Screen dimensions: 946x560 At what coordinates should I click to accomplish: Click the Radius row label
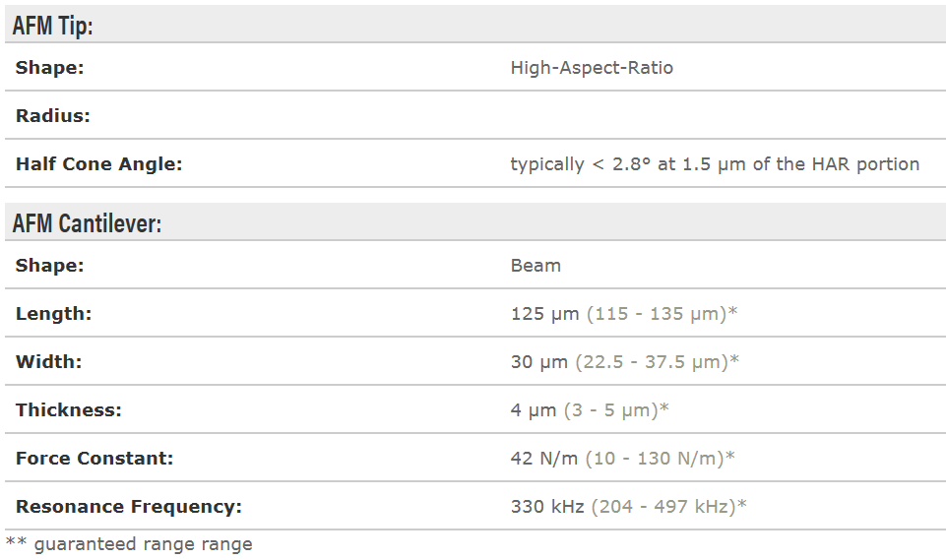53,116
